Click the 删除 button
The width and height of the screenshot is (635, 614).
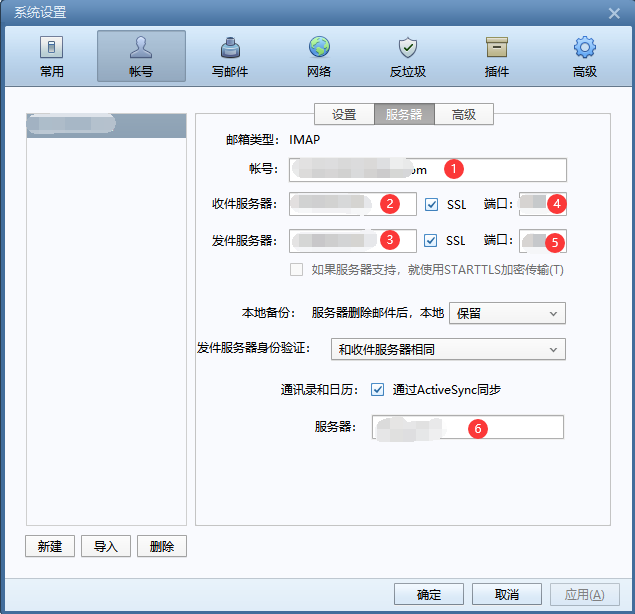[x=162, y=546]
